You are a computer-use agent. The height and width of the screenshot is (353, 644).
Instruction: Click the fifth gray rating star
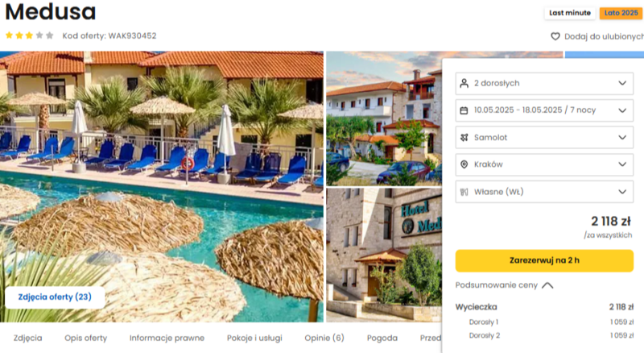[x=50, y=35]
